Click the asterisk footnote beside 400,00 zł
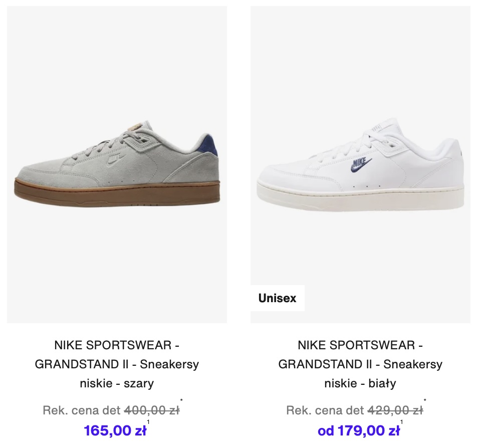The height and width of the screenshot is (448, 478). click(181, 400)
